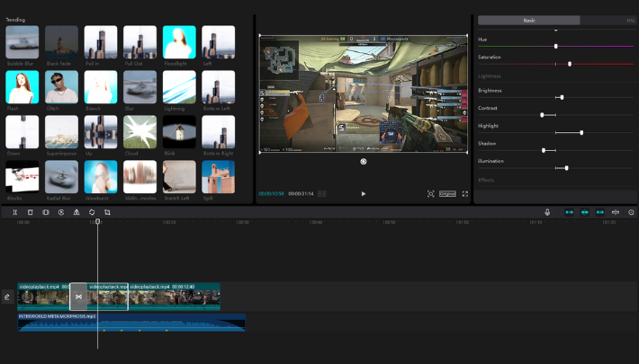Select the Glitch transition
Image resolution: width=639 pixels, height=364 pixels.
pyautogui.click(x=61, y=87)
